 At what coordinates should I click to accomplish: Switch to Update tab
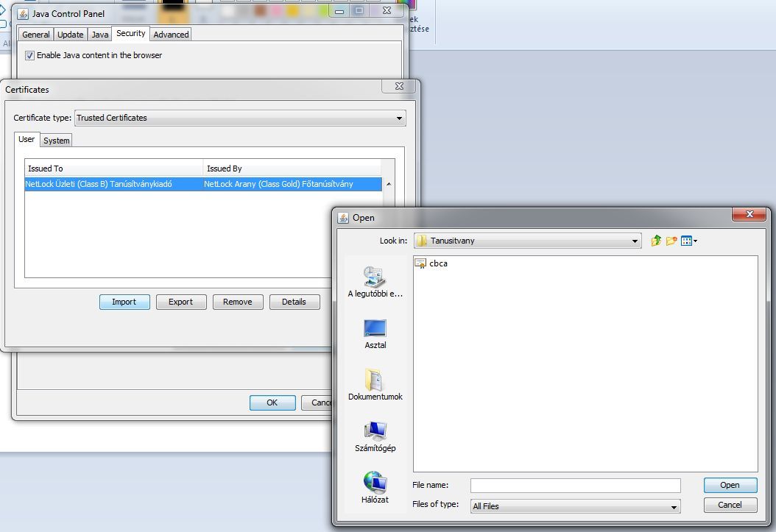(70, 35)
